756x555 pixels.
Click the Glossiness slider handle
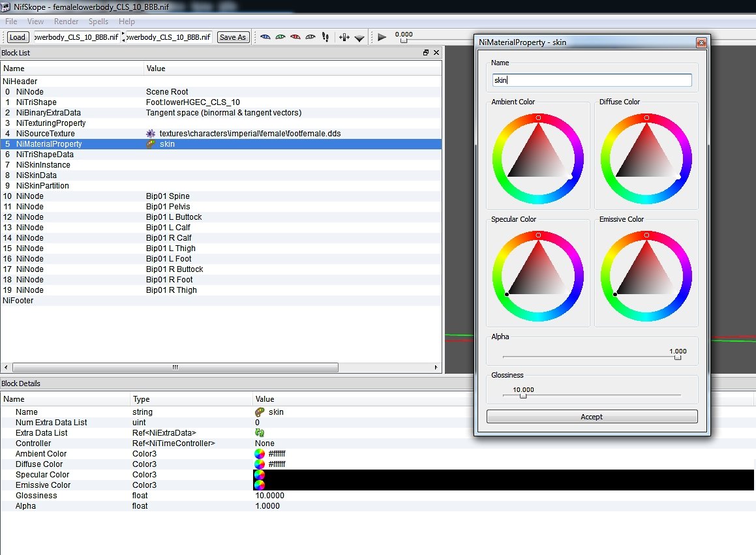click(x=523, y=396)
